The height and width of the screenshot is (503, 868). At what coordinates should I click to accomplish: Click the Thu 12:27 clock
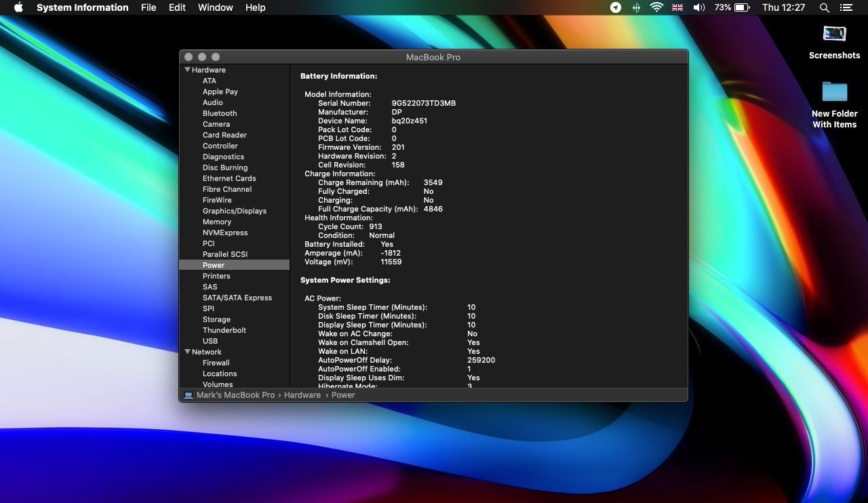[783, 7]
